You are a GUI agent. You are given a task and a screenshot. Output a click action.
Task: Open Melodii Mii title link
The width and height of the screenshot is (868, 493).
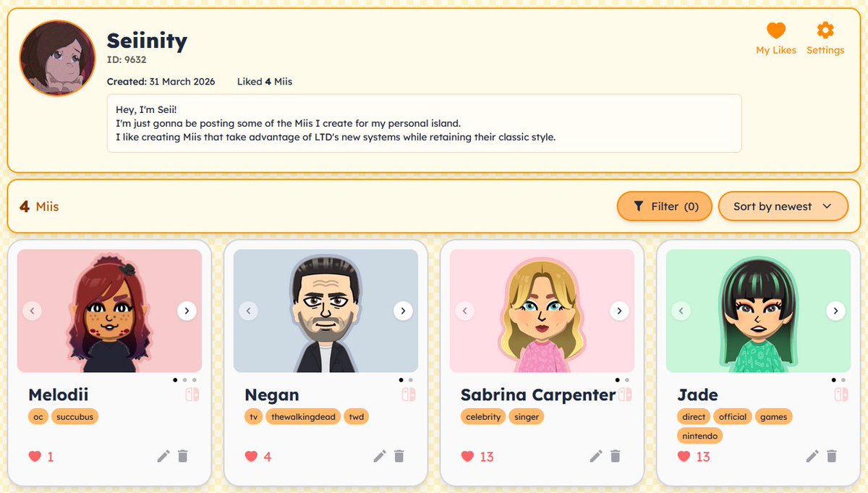click(x=59, y=395)
